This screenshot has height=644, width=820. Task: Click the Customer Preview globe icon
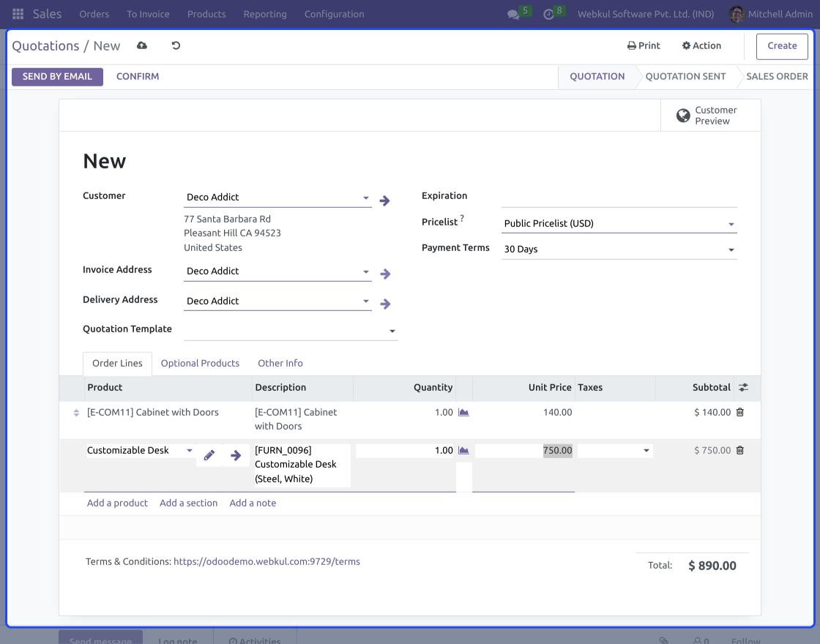683,116
